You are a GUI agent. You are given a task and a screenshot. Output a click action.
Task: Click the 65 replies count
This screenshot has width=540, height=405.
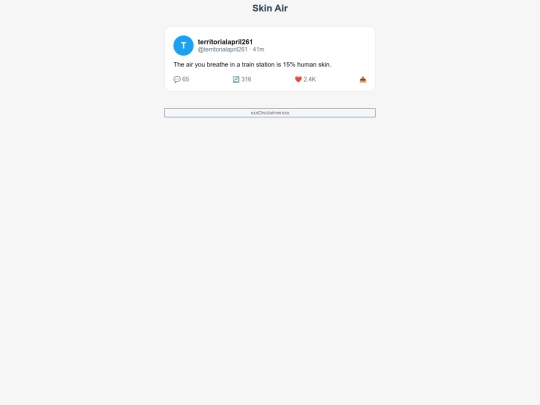click(186, 80)
